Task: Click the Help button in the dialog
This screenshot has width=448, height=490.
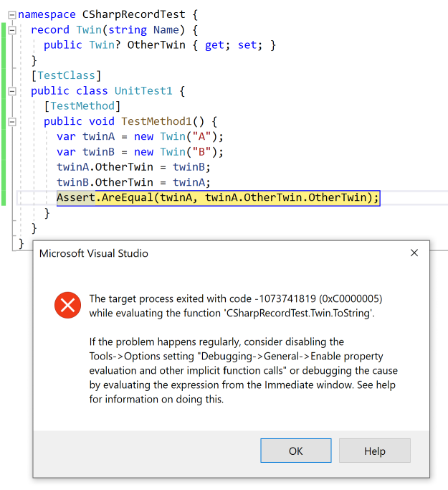Action: tap(375, 451)
